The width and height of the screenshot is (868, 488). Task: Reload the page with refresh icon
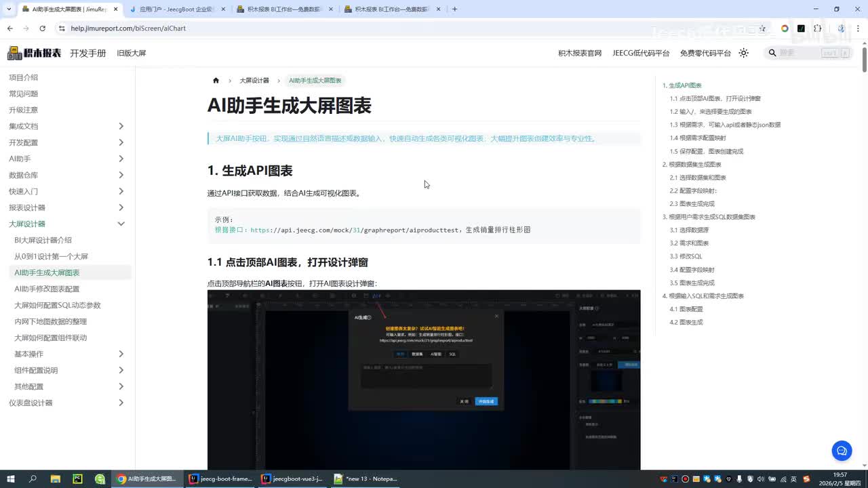point(42,28)
